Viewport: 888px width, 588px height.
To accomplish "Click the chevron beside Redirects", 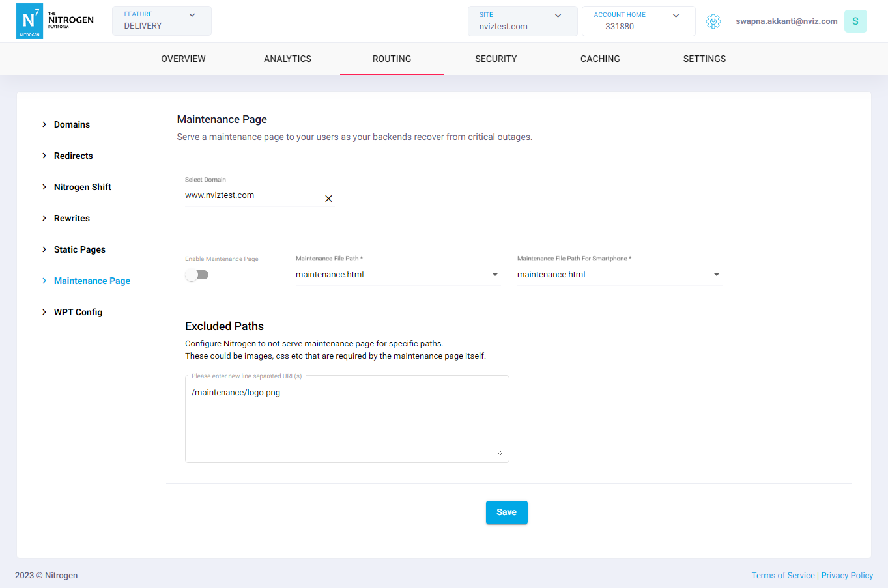I will [x=44, y=156].
